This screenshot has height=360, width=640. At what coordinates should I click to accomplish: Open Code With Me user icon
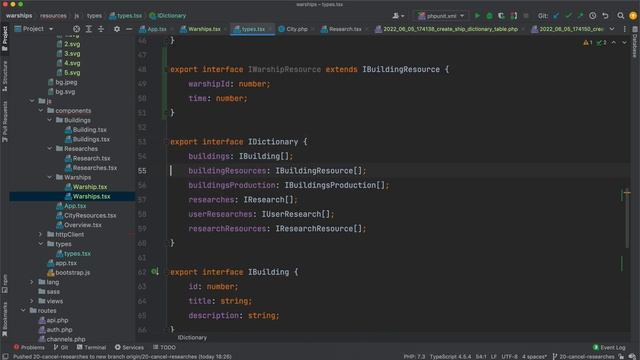pos(398,16)
